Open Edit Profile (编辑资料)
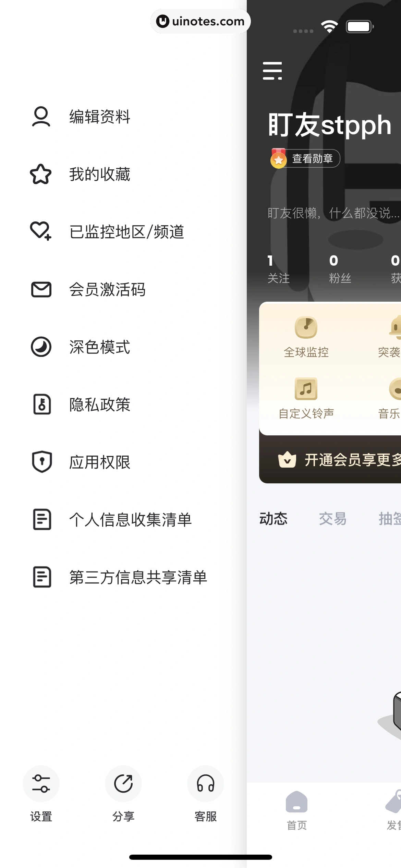This screenshot has height=868, width=401. tap(99, 117)
